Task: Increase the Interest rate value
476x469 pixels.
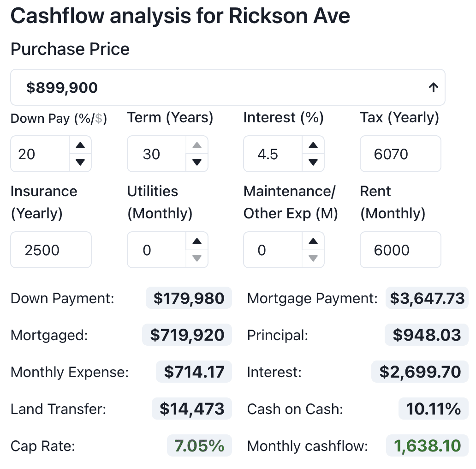Action: (313, 145)
